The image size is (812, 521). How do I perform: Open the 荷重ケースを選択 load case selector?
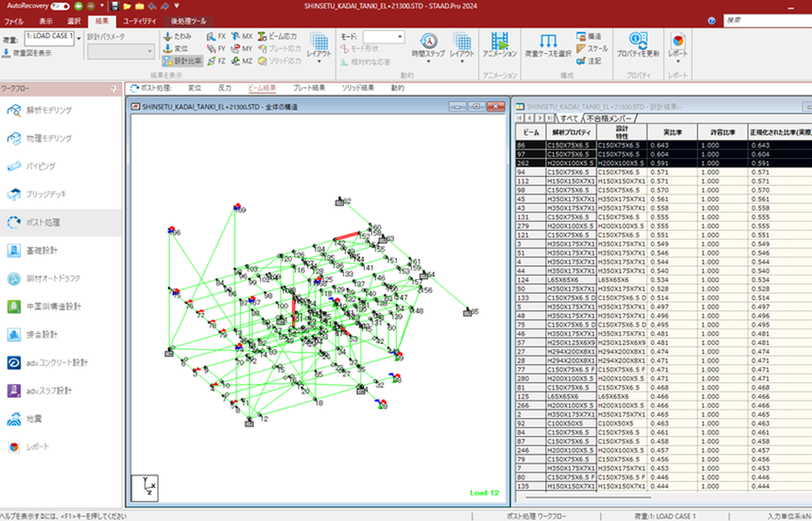[x=548, y=45]
